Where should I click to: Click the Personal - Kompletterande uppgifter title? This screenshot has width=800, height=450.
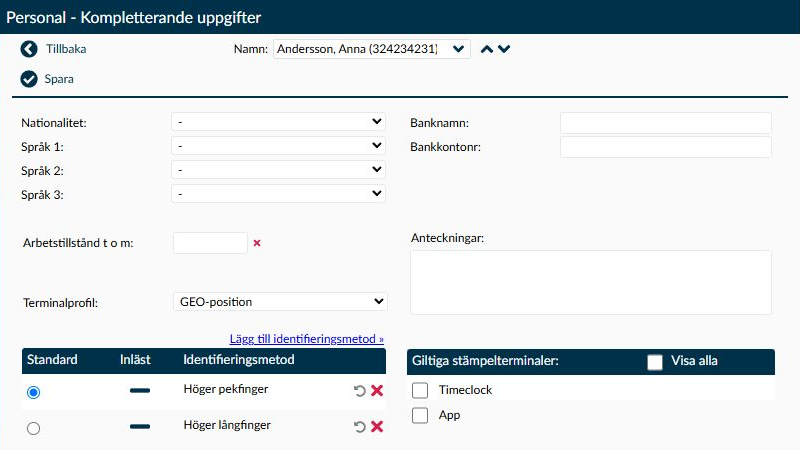[x=134, y=18]
